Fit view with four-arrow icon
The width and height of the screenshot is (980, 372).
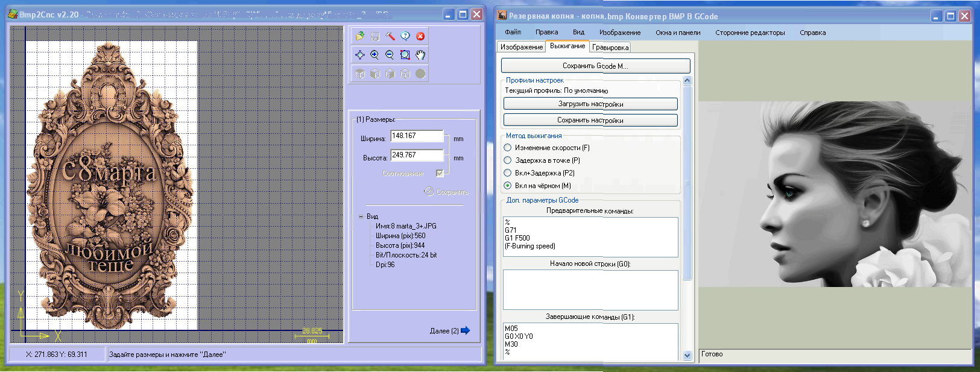360,55
